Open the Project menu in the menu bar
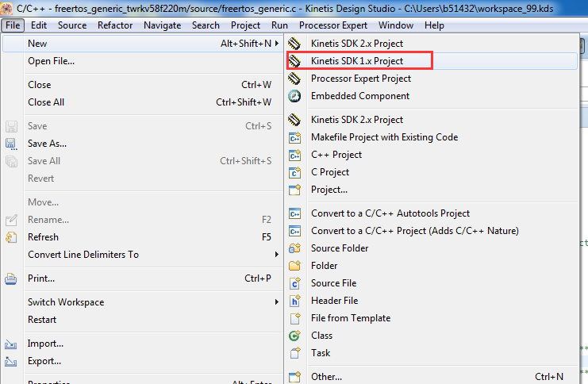588x384 pixels. (245, 25)
